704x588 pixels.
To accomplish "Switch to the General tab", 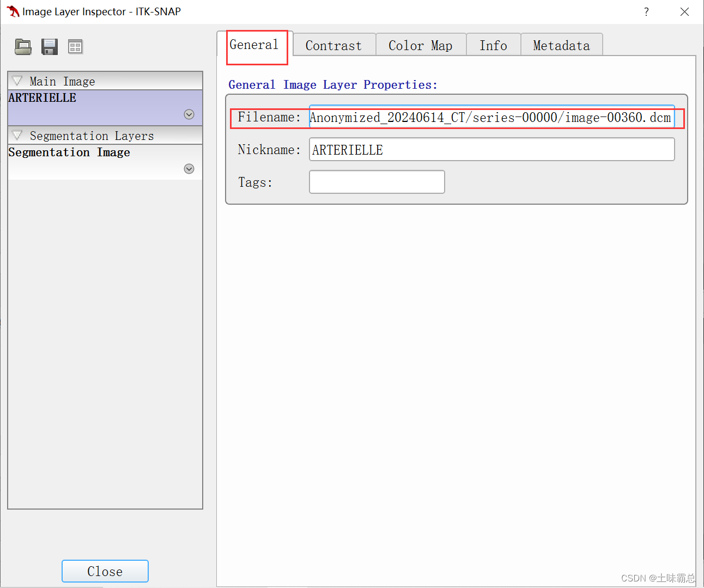I will click(x=254, y=45).
